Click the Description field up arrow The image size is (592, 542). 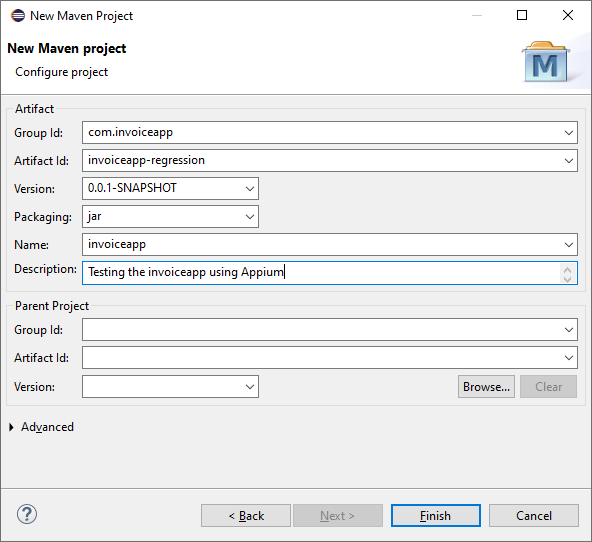(x=567, y=269)
